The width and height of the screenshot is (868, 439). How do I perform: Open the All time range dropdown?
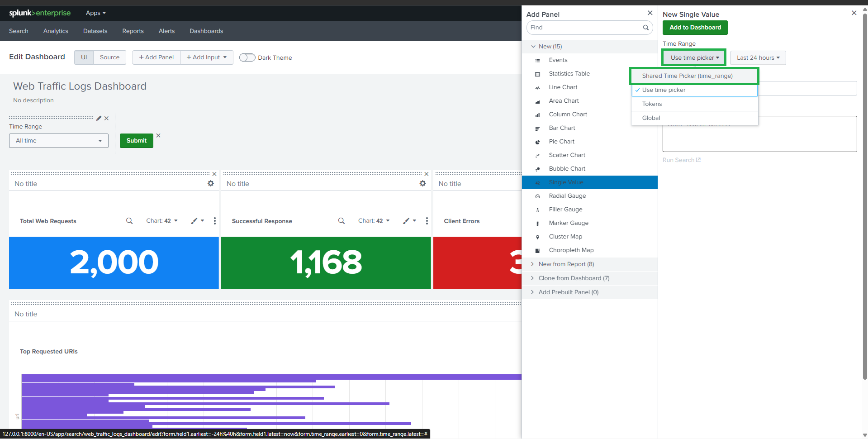click(x=59, y=141)
